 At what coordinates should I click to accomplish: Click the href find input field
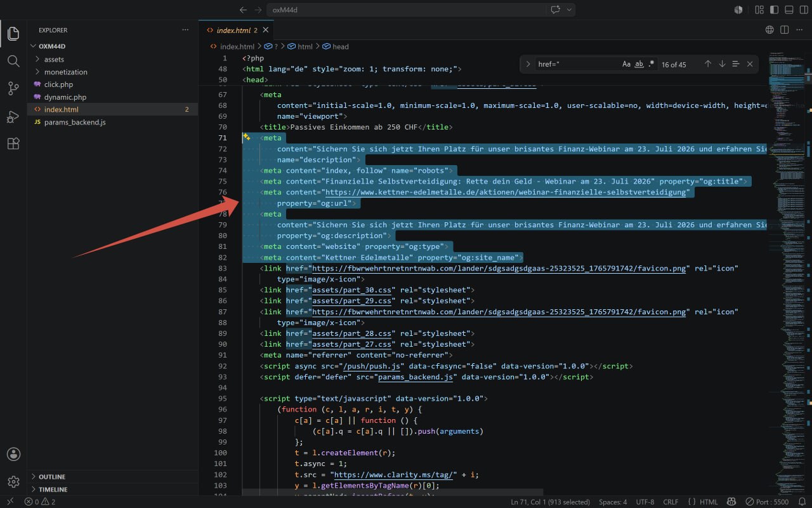[577, 64]
